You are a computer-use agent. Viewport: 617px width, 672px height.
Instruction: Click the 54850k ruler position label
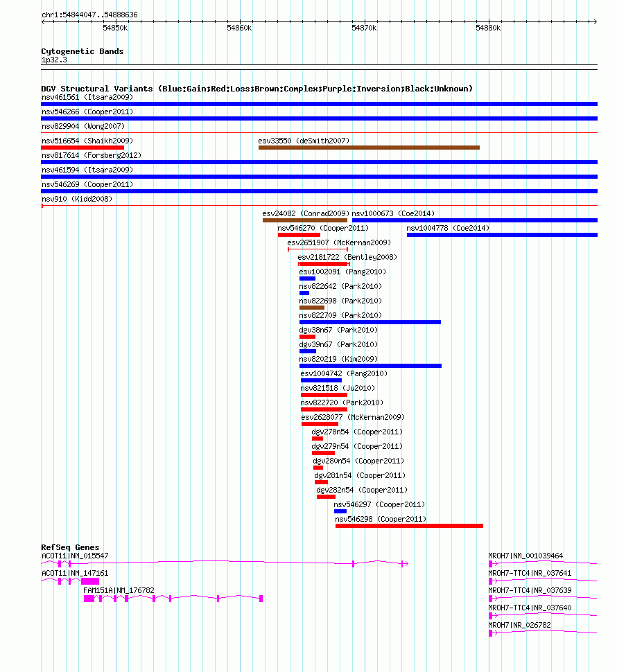(x=115, y=28)
